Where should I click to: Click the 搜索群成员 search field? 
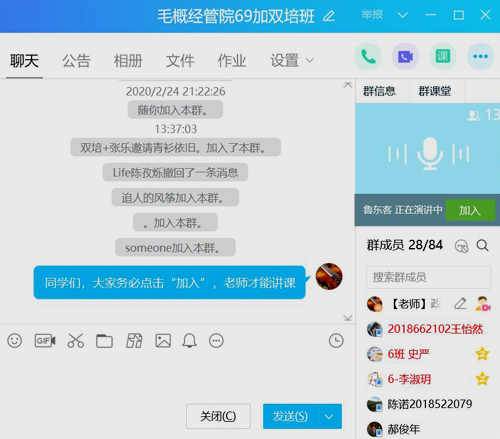coord(428,277)
